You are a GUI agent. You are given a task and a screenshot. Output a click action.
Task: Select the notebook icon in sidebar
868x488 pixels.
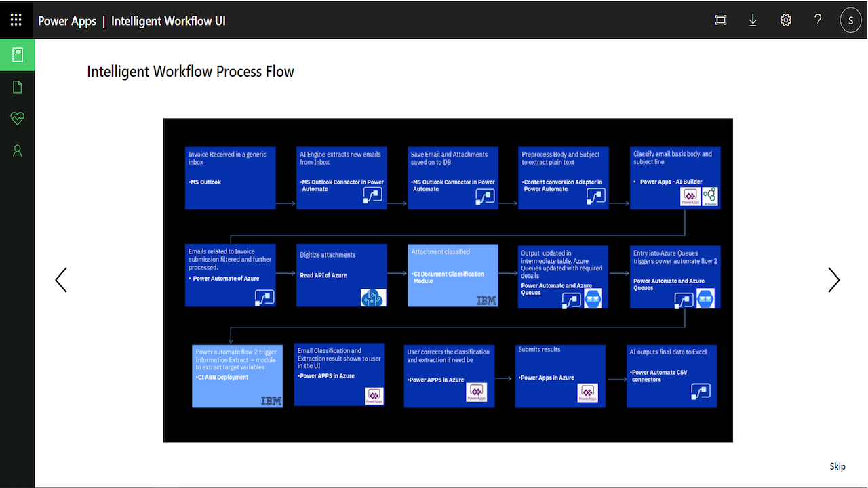[x=18, y=55]
